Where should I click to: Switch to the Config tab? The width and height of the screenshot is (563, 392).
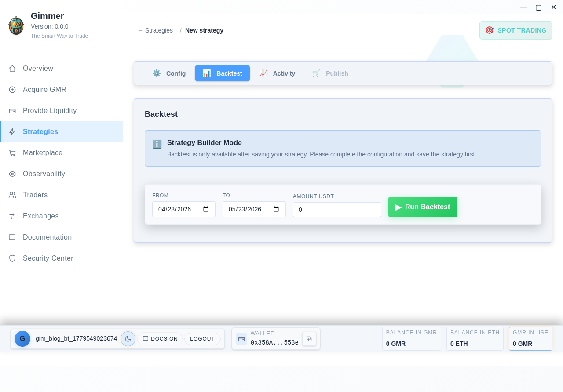[169, 73]
